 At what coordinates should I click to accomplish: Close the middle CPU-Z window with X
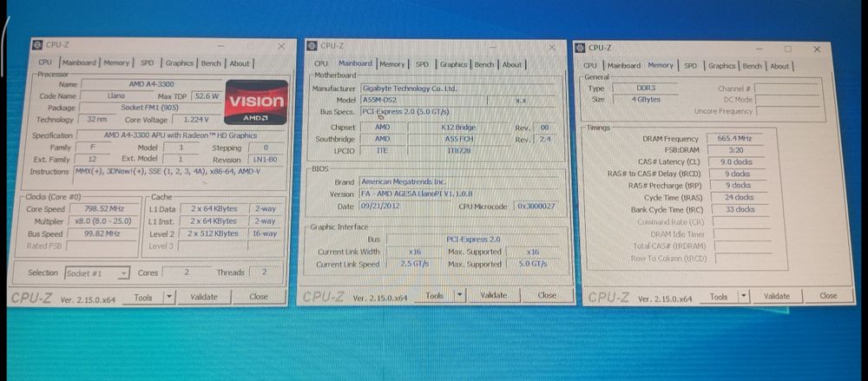click(x=551, y=48)
